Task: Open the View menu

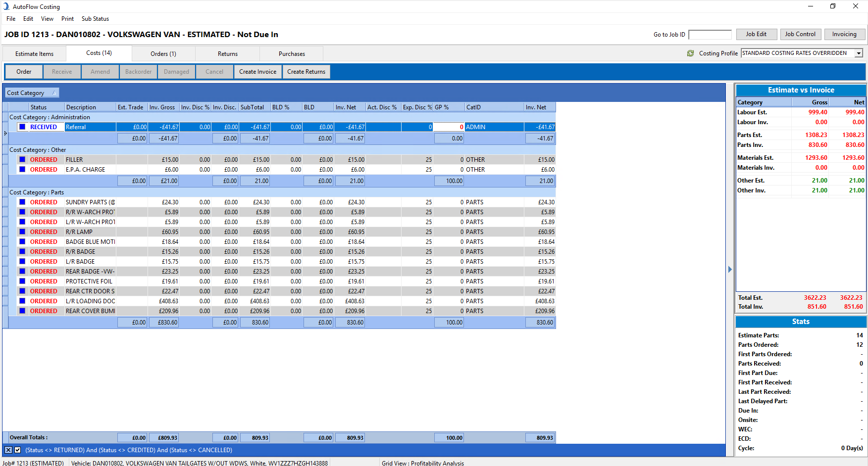Action: pyautogui.click(x=48, y=19)
